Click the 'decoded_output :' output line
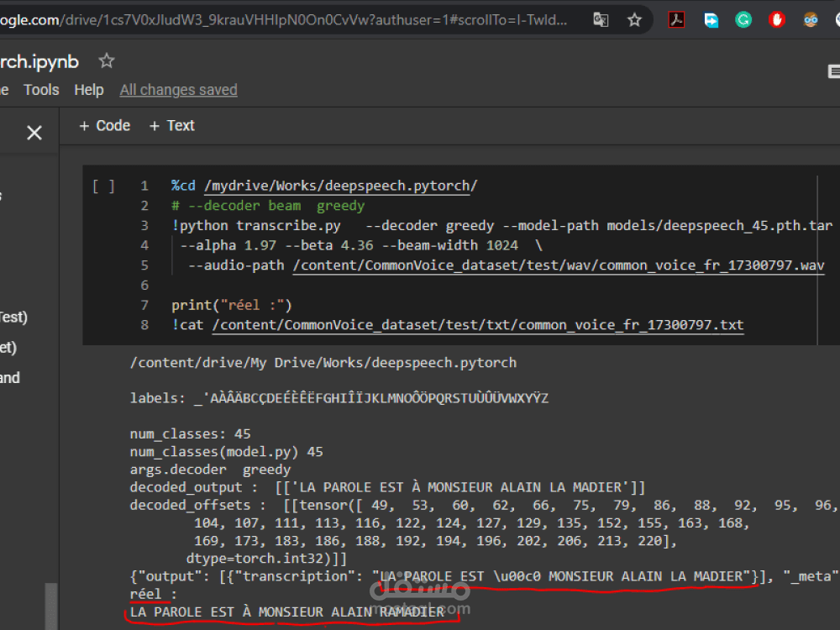The height and width of the screenshot is (630, 840). click(387, 487)
